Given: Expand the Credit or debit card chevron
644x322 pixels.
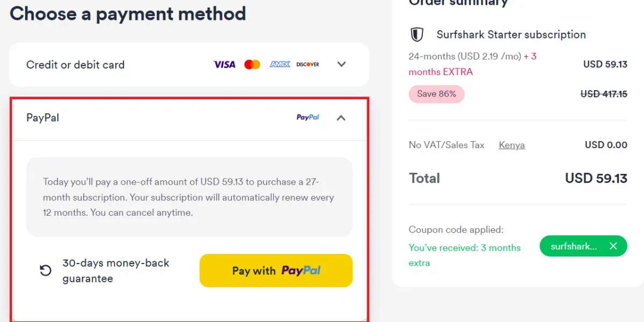Looking at the screenshot, I should tap(341, 64).
